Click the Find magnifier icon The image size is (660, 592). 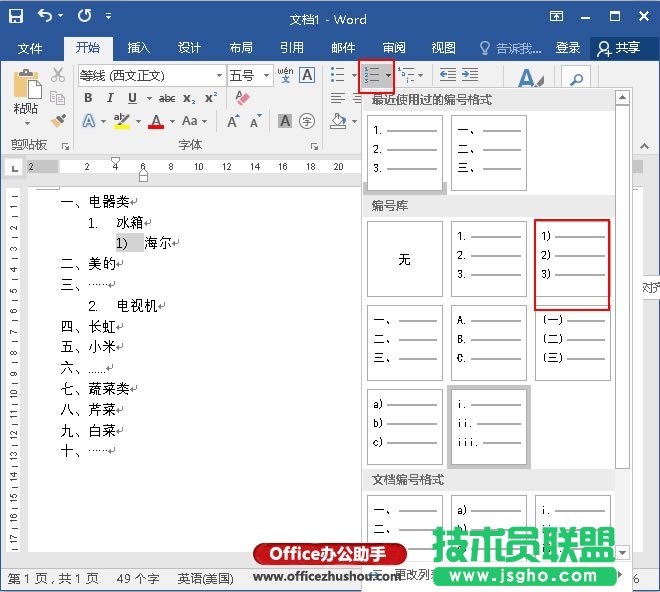pyautogui.click(x=576, y=78)
